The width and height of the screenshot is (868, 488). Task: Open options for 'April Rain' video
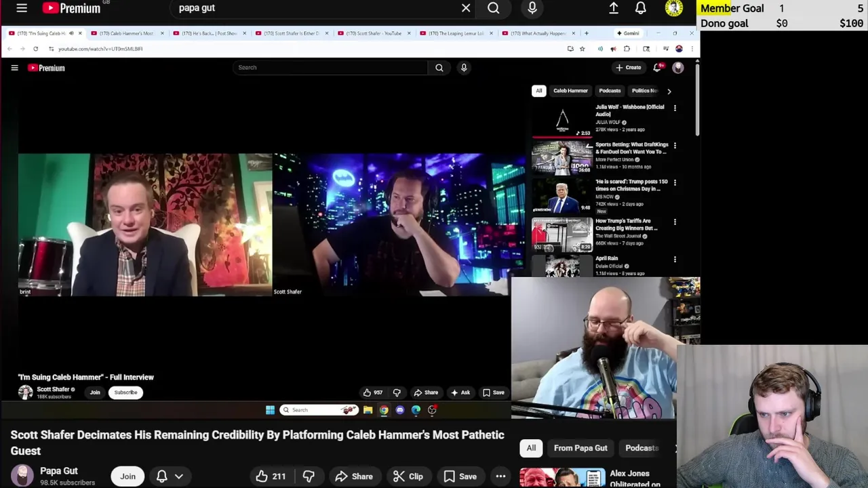[675, 259]
